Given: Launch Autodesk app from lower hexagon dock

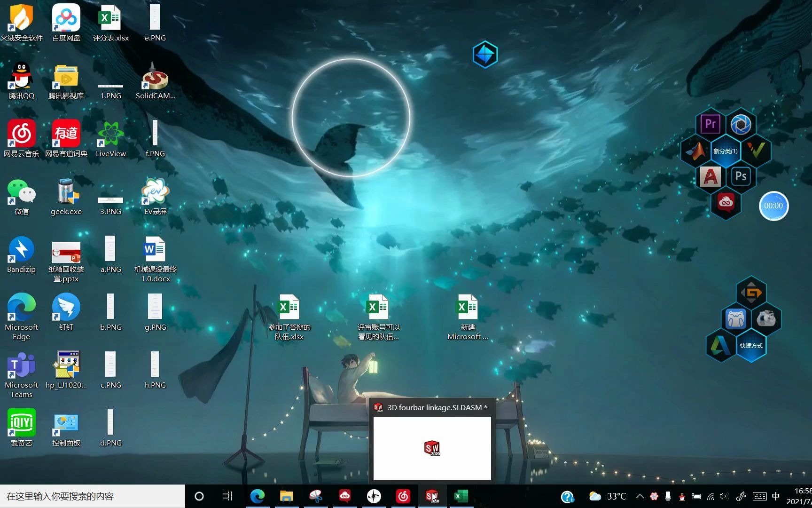Looking at the screenshot, I should pyautogui.click(x=721, y=345).
